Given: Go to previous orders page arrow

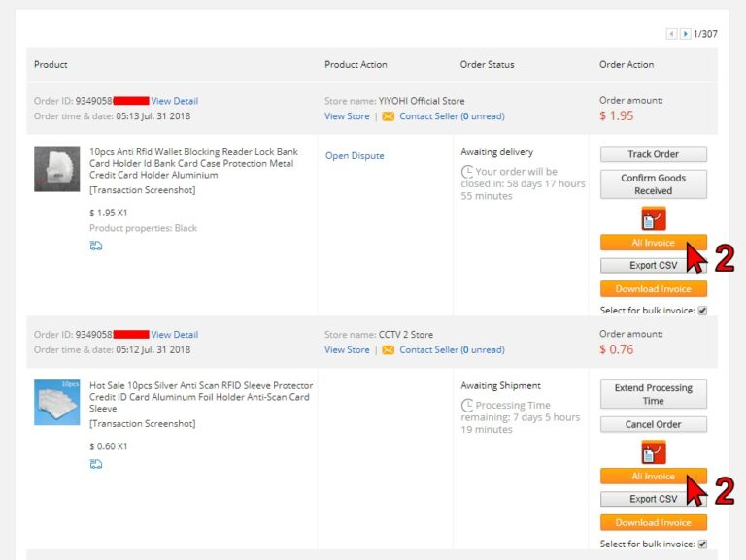Looking at the screenshot, I should 671,34.
